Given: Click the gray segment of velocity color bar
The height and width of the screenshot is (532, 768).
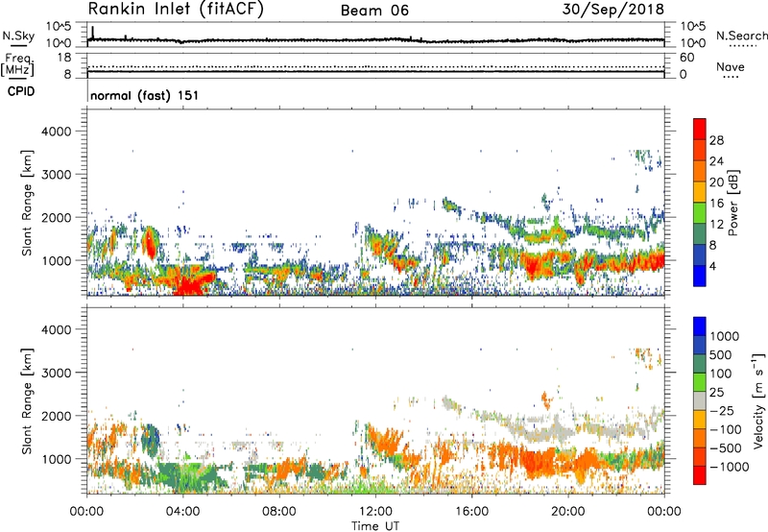Looking at the screenshot, I should pos(700,400).
